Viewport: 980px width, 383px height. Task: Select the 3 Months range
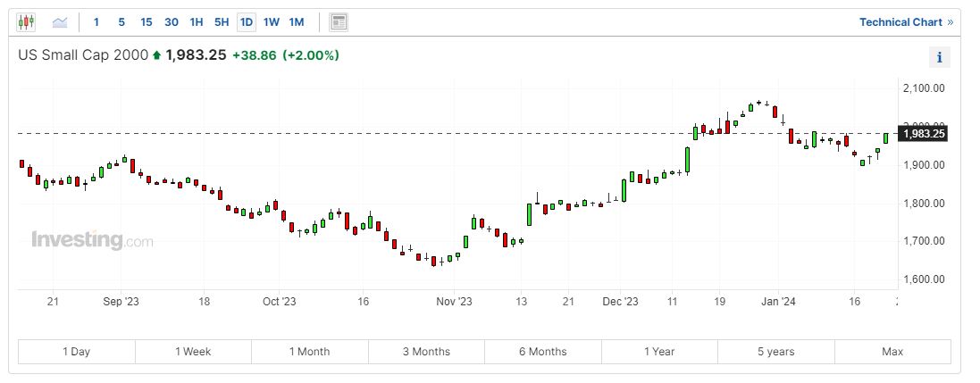tap(426, 352)
